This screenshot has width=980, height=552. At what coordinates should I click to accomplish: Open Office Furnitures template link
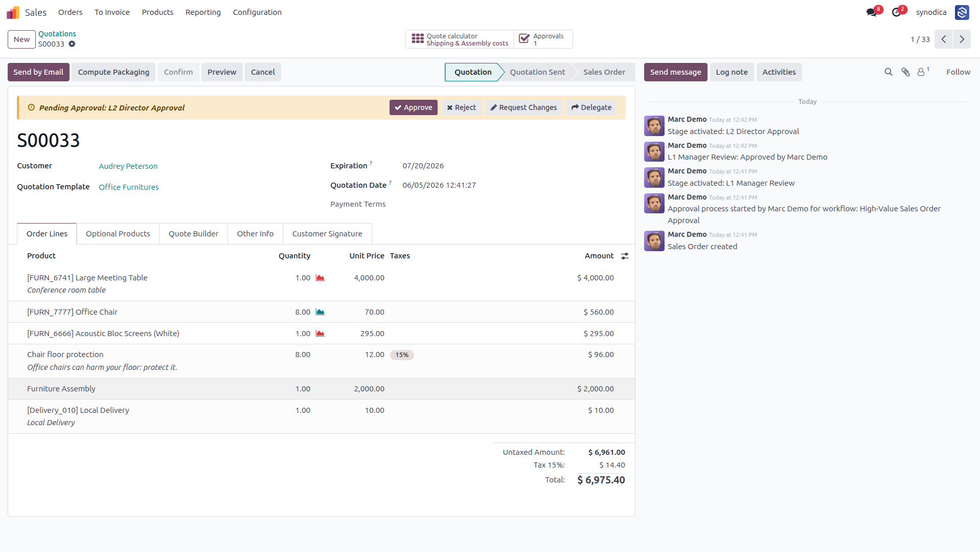[x=129, y=187]
